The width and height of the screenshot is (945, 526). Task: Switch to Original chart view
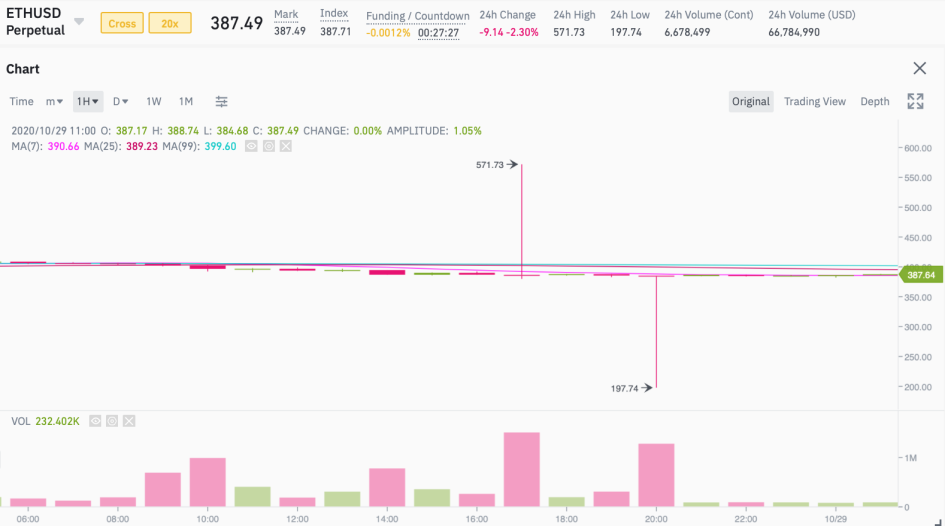(x=750, y=101)
